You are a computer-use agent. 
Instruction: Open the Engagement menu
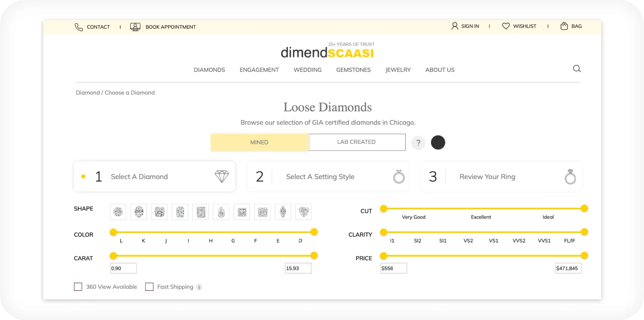coord(259,70)
